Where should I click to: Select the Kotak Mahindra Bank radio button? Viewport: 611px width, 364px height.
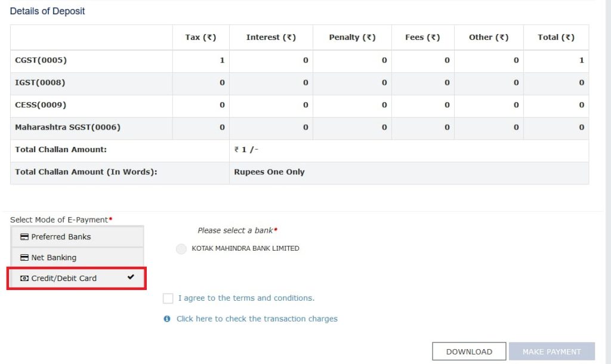pyautogui.click(x=181, y=249)
